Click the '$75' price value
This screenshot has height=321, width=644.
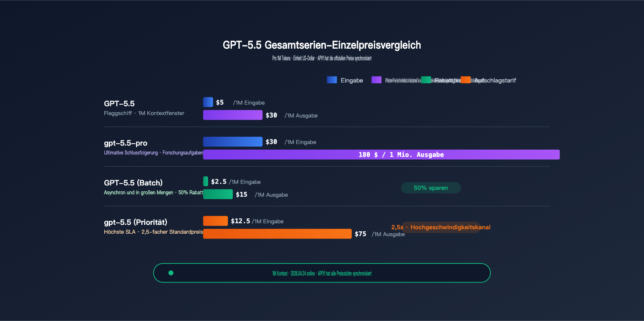click(360, 234)
